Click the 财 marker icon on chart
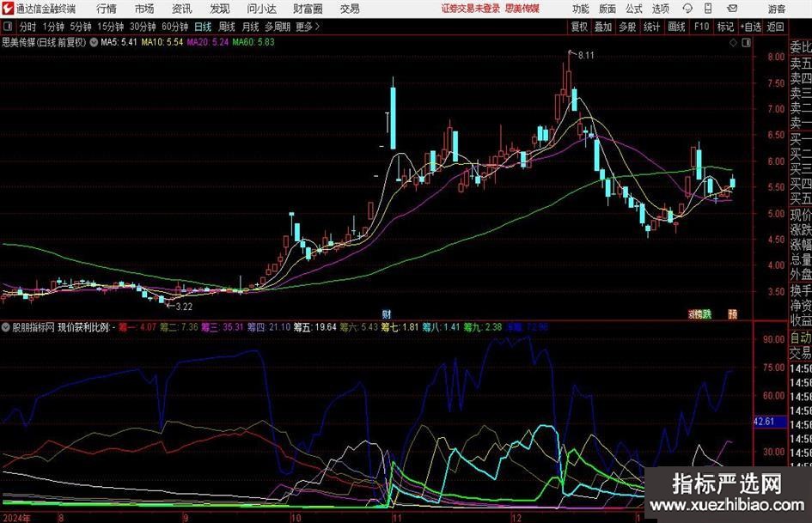 [387, 313]
